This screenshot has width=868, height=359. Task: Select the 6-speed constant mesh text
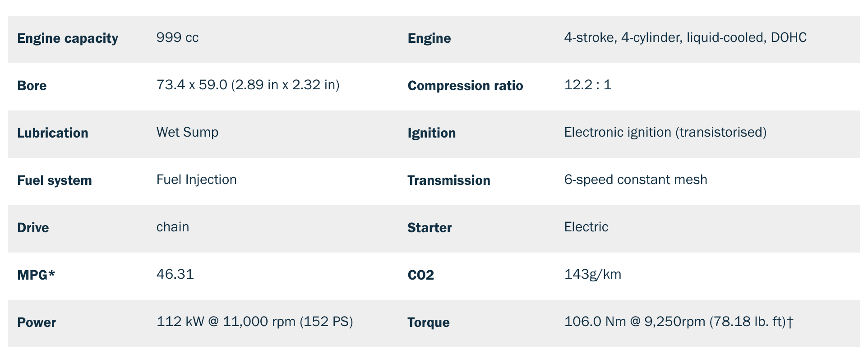click(636, 179)
